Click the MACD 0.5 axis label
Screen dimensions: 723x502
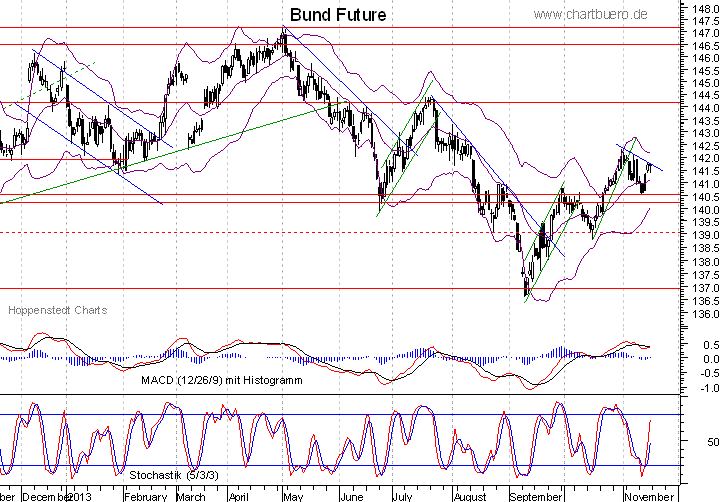click(x=711, y=345)
